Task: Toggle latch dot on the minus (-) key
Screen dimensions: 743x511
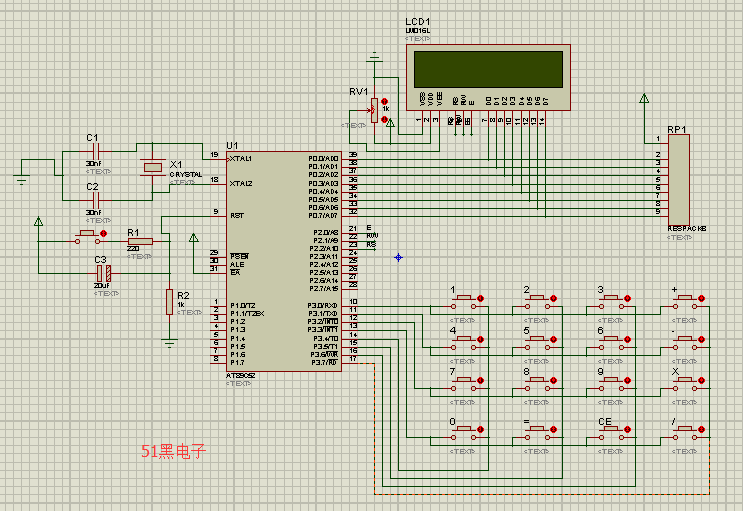Action: pos(701,339)
